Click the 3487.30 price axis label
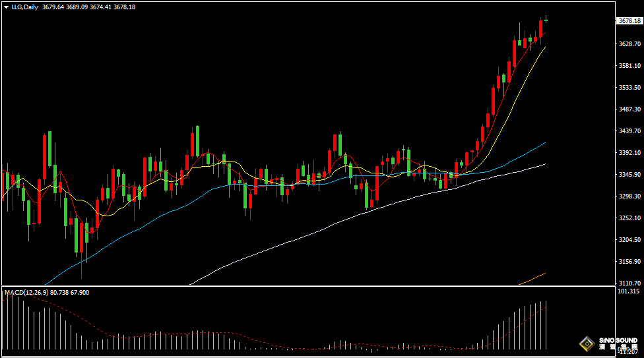The width and height of the screenshot is (644, 358). (x=629, y=109)
